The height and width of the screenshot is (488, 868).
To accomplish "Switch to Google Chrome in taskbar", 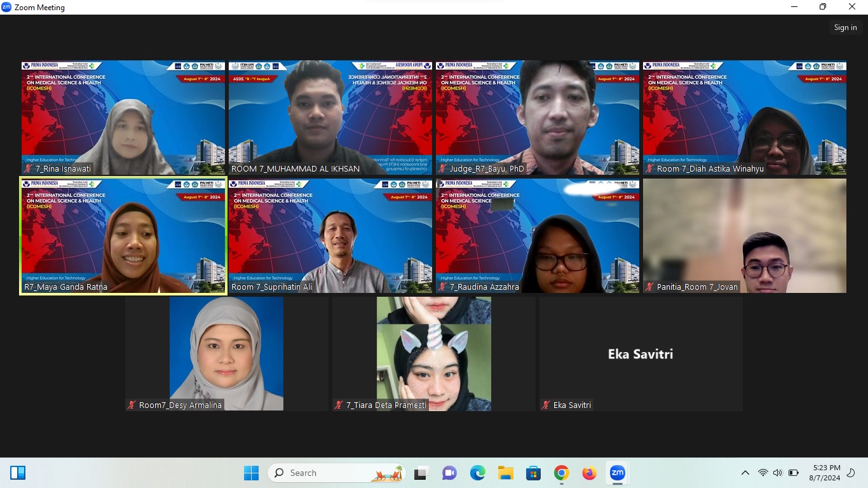I will point(561,473).
